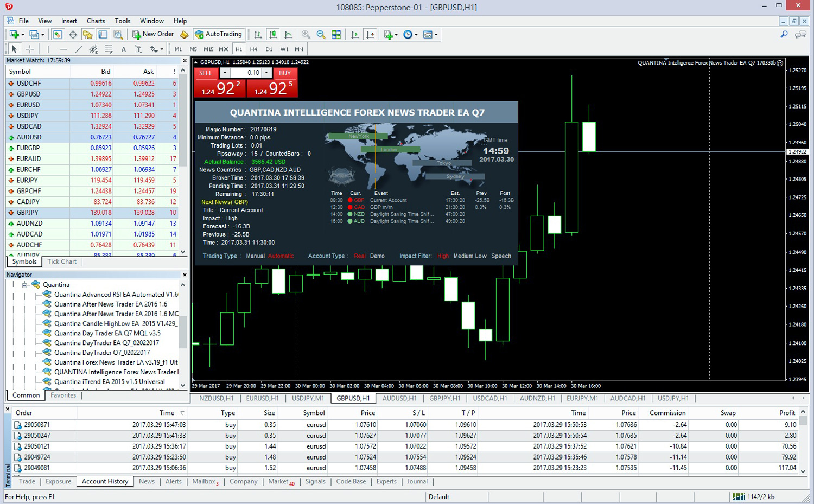Tile chart windows icon
The width and height of the screenshot is (814, 504).
[x=336, y=34]
